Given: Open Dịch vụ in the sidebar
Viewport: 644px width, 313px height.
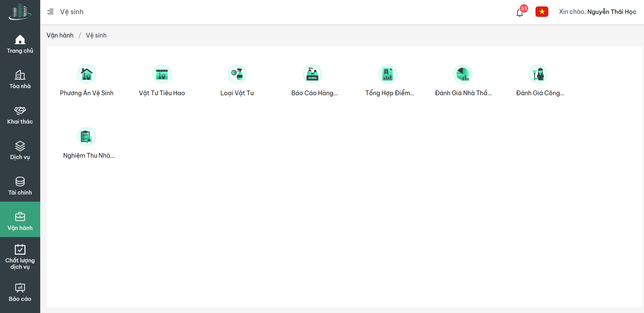Looking at the screenshot, I should click(20, 150).
